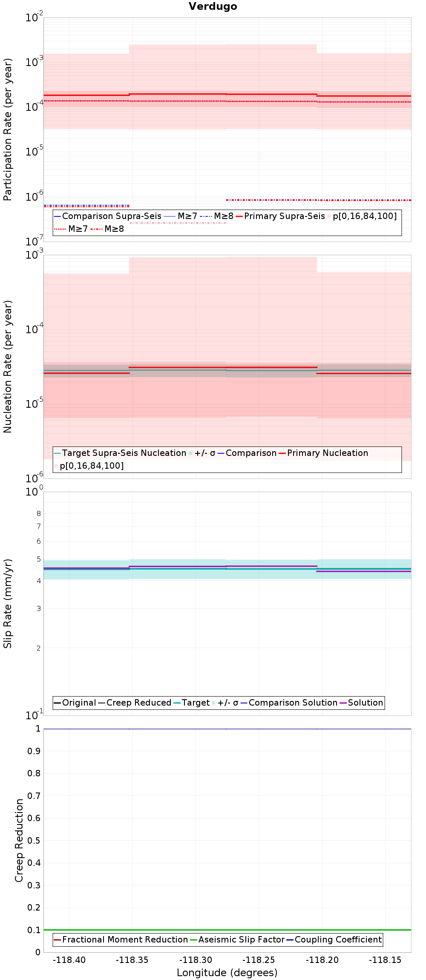The width and height of the screenshot is (426, 980).
Task: Select Comparison Solution legend entry
Action: (x=289, y=703)
